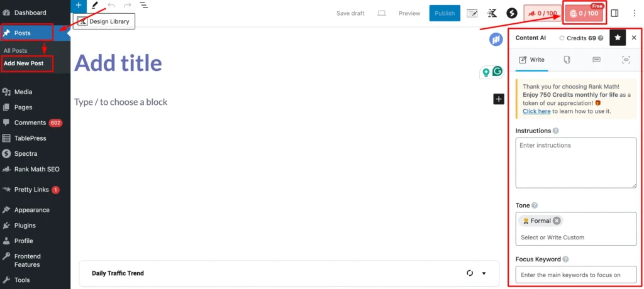Switch to the Research eye tab icon
644x289 pixels.
pyautogui.click(x=626, y=60)
